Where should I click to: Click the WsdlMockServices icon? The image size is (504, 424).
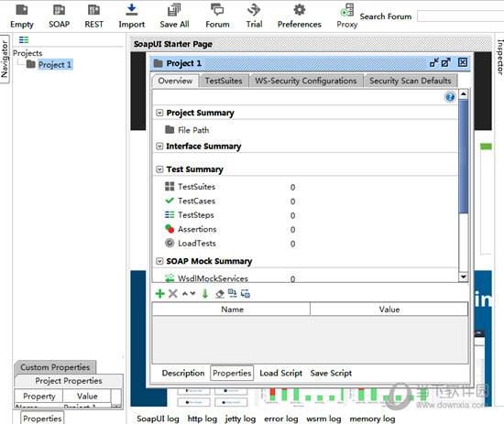click(x=170, y=277)
